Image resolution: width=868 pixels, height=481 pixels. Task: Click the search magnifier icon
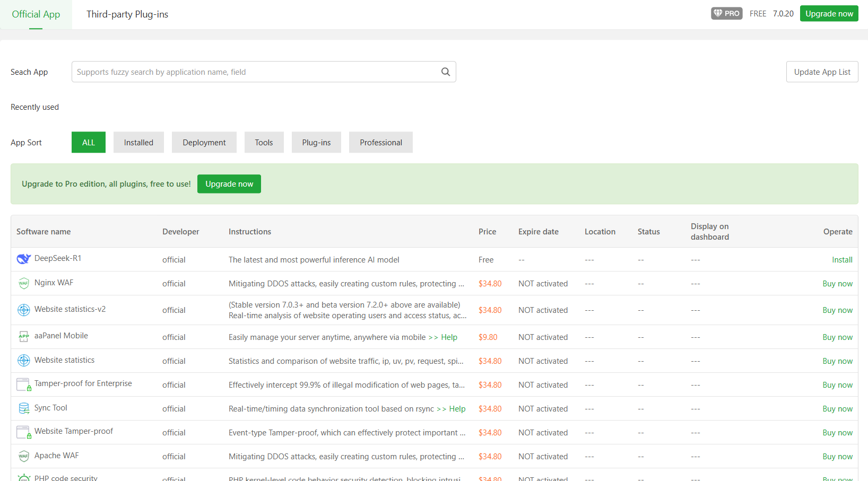[445, 72]
